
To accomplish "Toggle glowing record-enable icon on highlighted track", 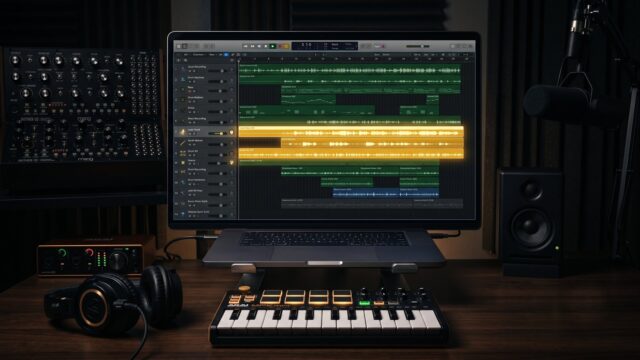I will [232, 132].
